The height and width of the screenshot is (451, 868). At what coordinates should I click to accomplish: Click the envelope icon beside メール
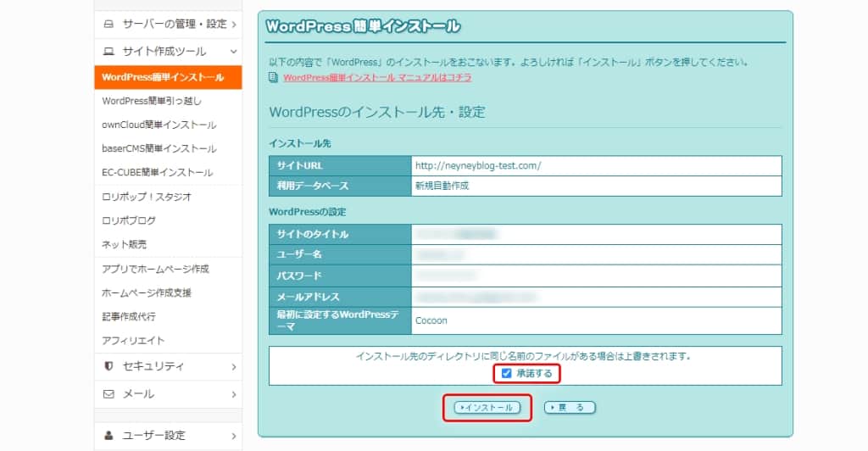108,394
